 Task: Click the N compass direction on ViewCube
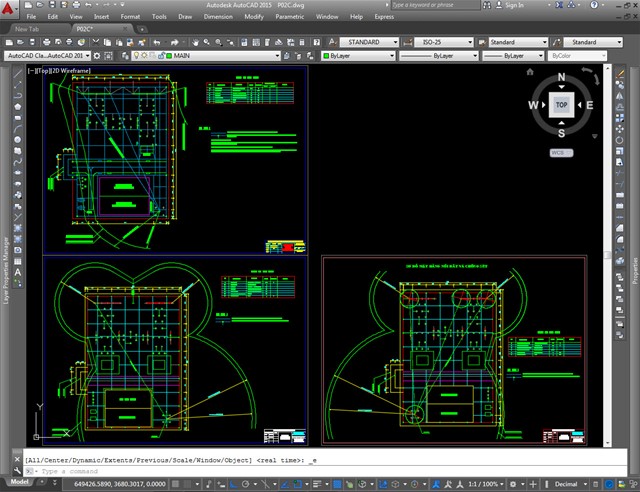[x=561, y=77]
